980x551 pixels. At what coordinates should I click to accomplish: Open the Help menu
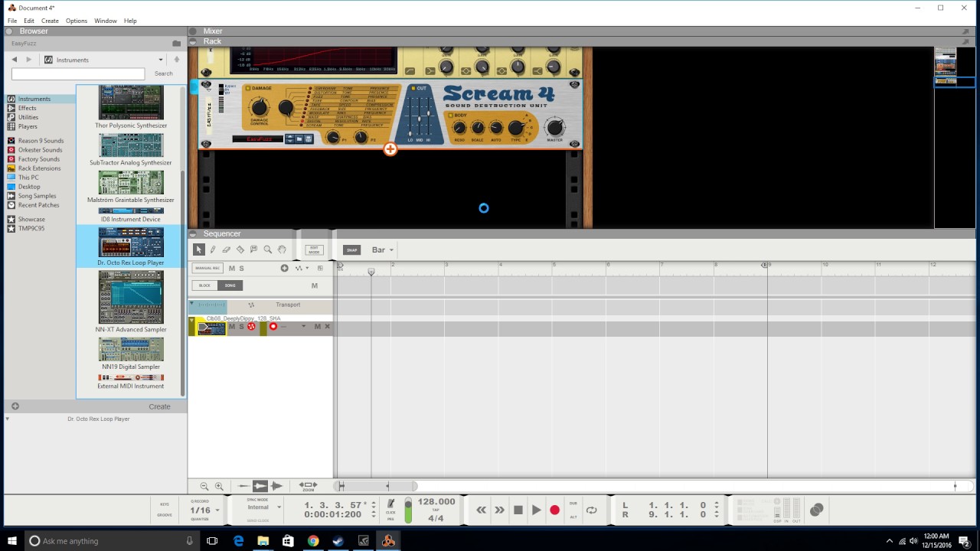tap(130, 21)
